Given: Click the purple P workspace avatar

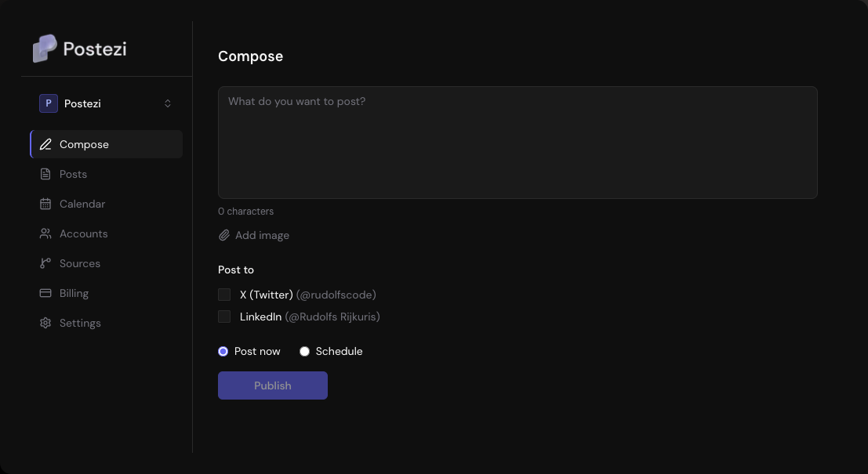Looking at the screenshot, I should tap(49, 103).
